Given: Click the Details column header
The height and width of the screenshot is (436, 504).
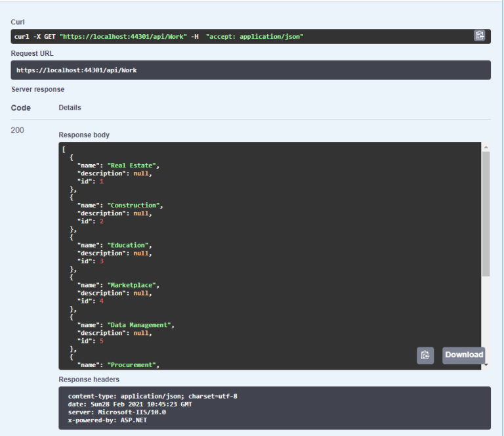Looking at the screenshot, I should [x=70, y=108].
